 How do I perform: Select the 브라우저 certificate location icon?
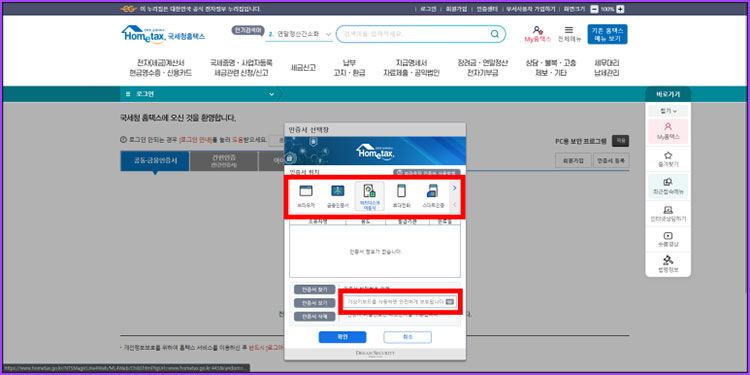pyautogui.click(x=306, y=196)
